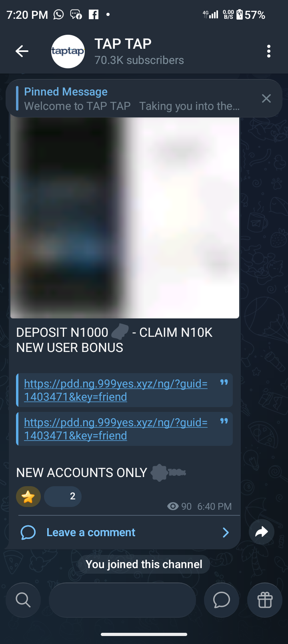Open the second 999yes.xyz referral link
This screenshot has height=644, width=288.
116,429
